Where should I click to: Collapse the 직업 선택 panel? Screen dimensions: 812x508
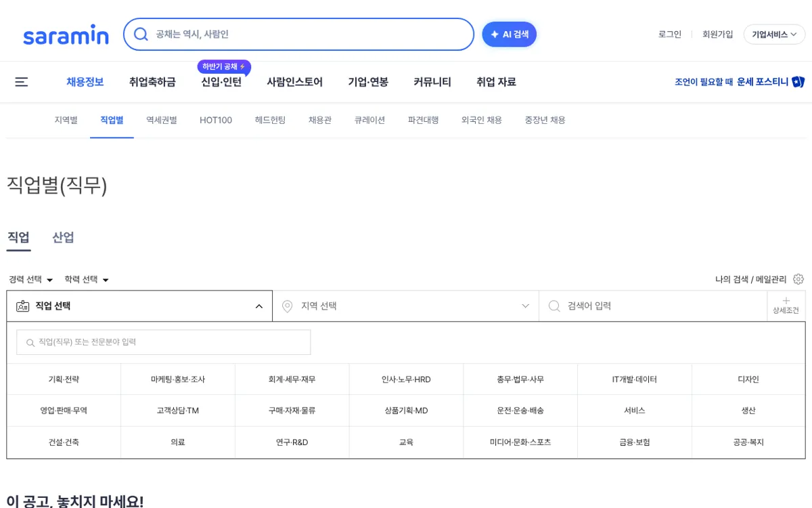point(139,306)
